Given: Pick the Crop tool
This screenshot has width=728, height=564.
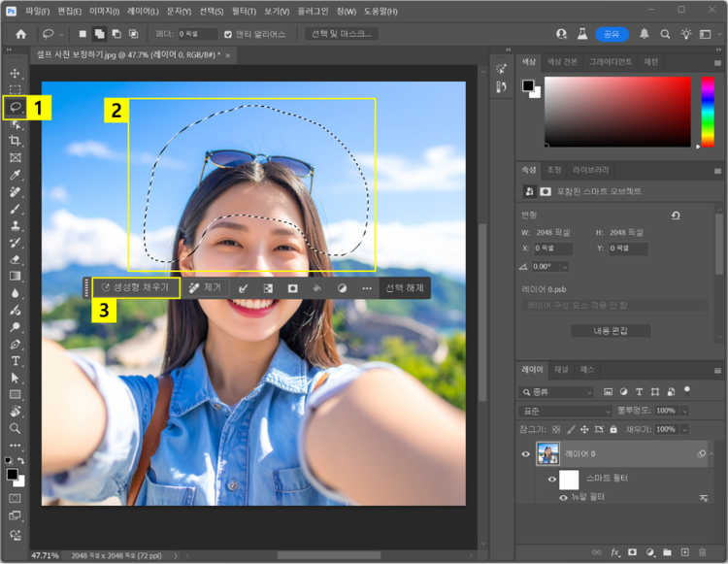Looking at the screenshot, I should pos(15,141).
